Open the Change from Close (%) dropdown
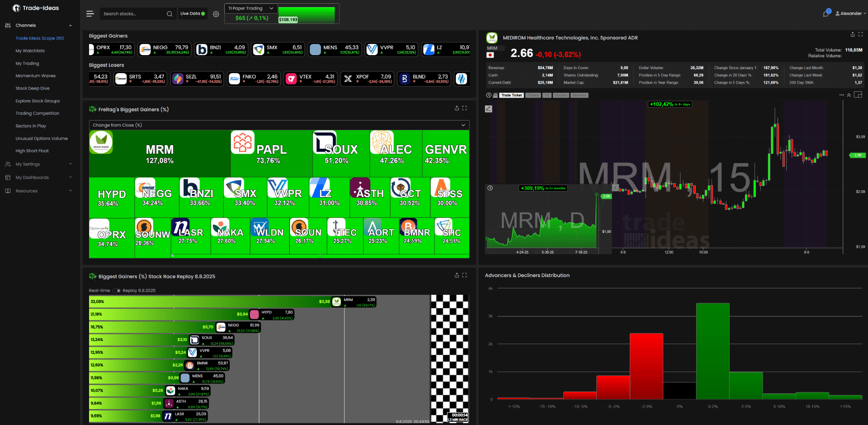868x425 pixels. pyautogui.click(x=279, y=125)
